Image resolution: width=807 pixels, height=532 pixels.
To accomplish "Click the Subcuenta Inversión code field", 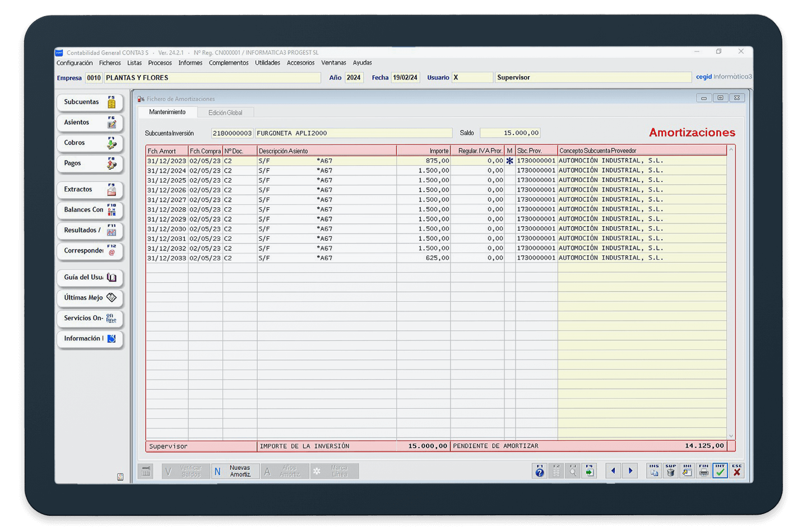I will 232,133.
